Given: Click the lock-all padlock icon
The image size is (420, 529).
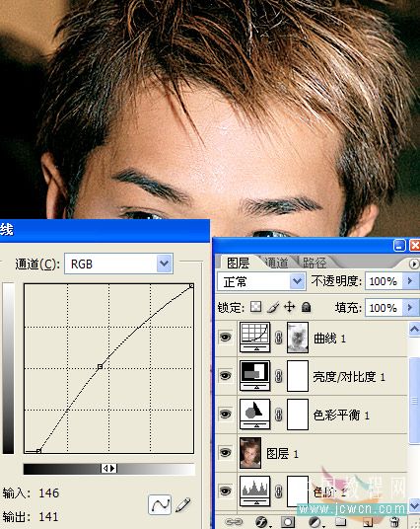Looking at the screenshot, I should point(306,307).
